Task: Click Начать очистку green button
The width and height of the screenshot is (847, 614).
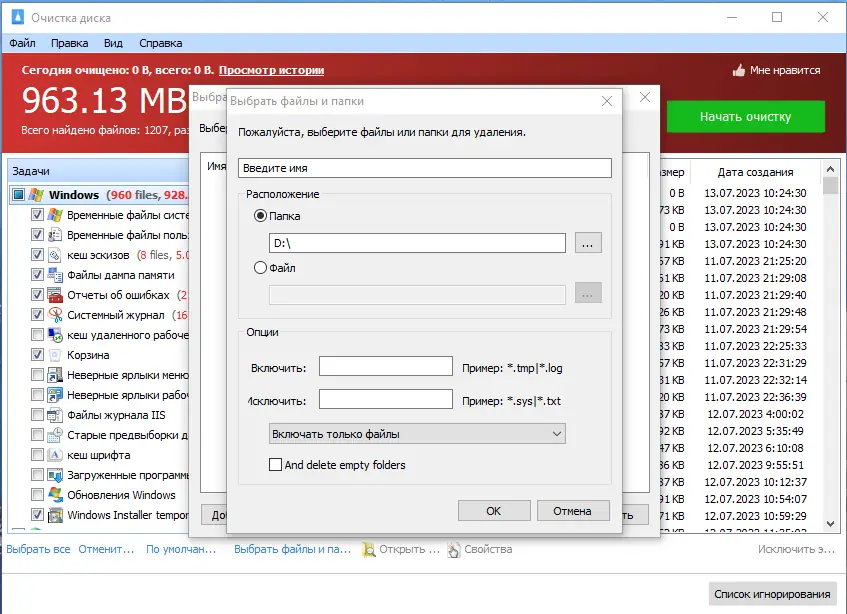Action: point(745,117)
